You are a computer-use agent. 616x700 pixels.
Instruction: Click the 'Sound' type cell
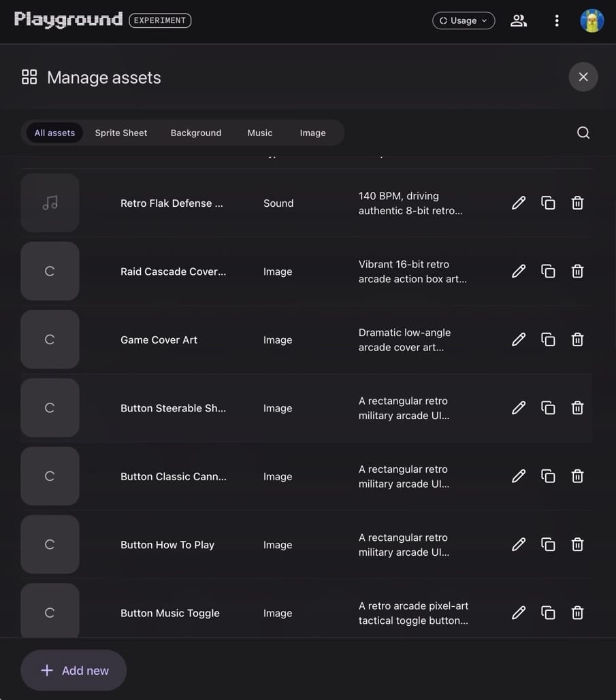pos(278,203)
